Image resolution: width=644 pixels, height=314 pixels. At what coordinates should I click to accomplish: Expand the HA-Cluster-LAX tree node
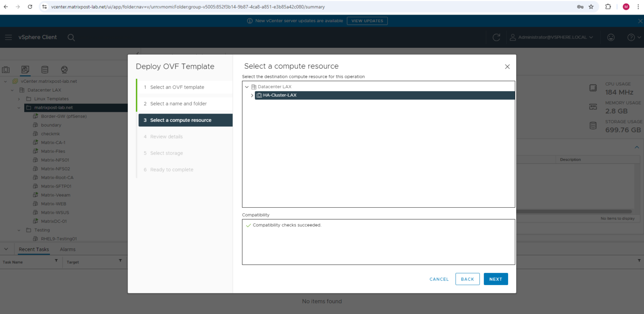click(x=252, y=95)
